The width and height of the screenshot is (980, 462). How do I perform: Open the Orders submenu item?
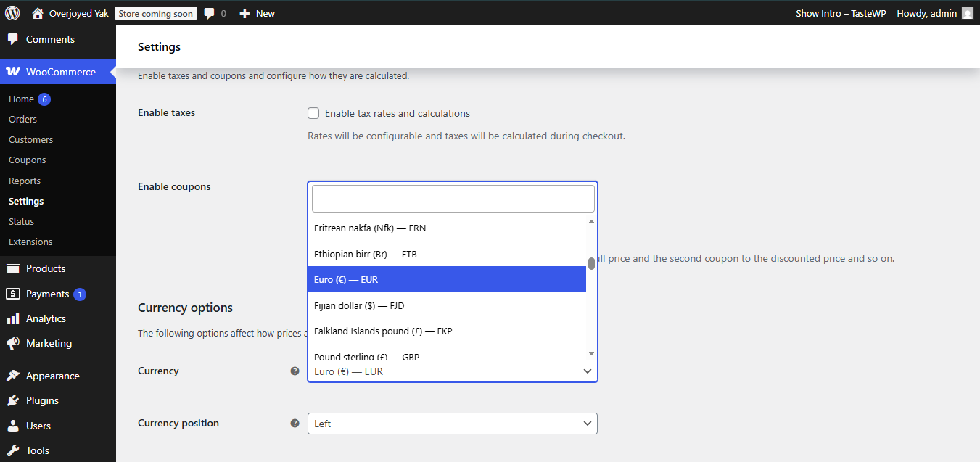(x=22, y=119)
